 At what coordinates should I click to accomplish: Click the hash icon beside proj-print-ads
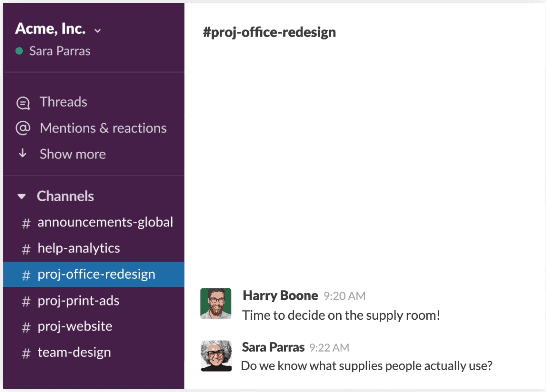pos(26,301)
